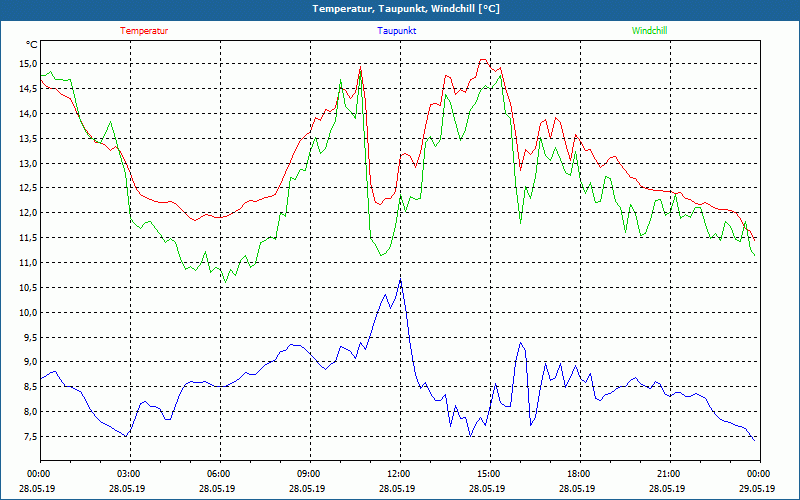Click the 12,5 y-axis tick label

(x=25, y=188)
